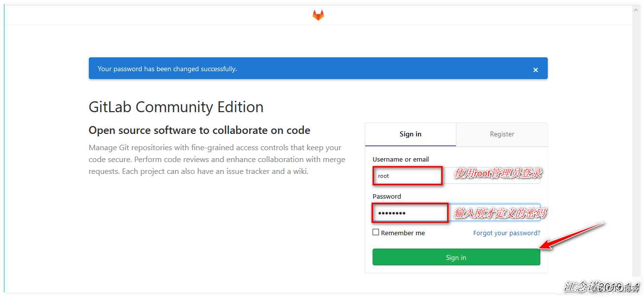Click the GitLab fox logo
This screenshot has width=644, height=297.
point(318,15)
